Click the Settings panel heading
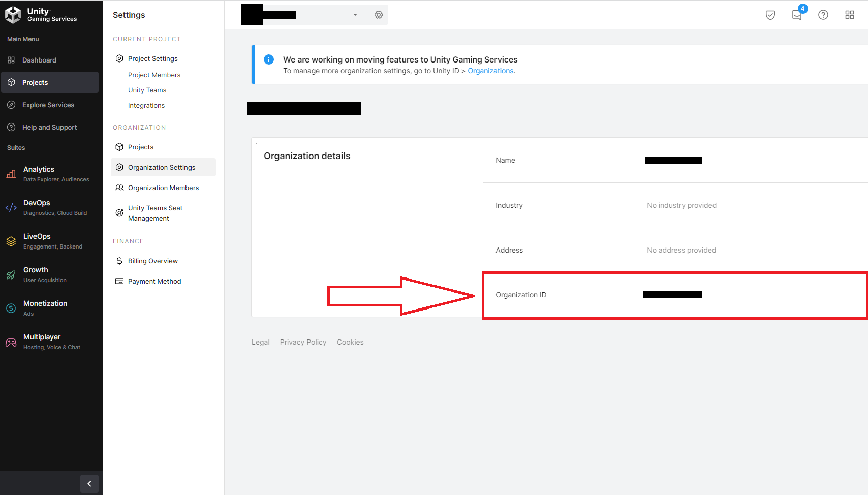The width and height of the screenshot is (868, 495). [x=129, y=15]
